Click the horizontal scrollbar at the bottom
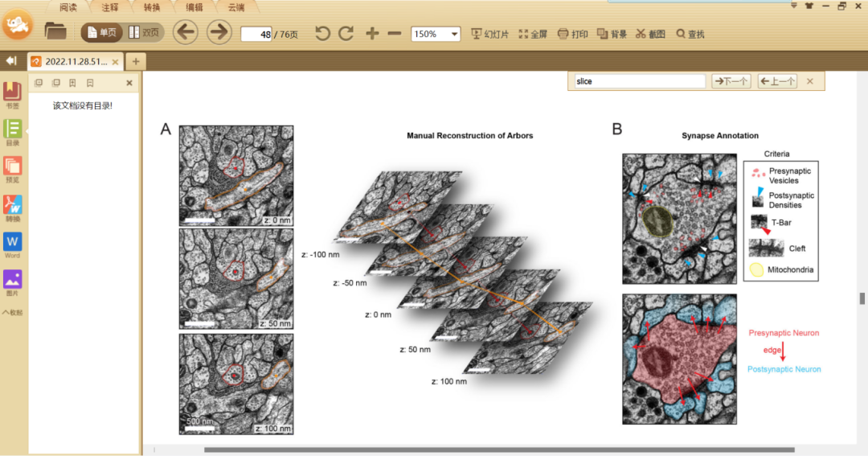 [499, 450]
